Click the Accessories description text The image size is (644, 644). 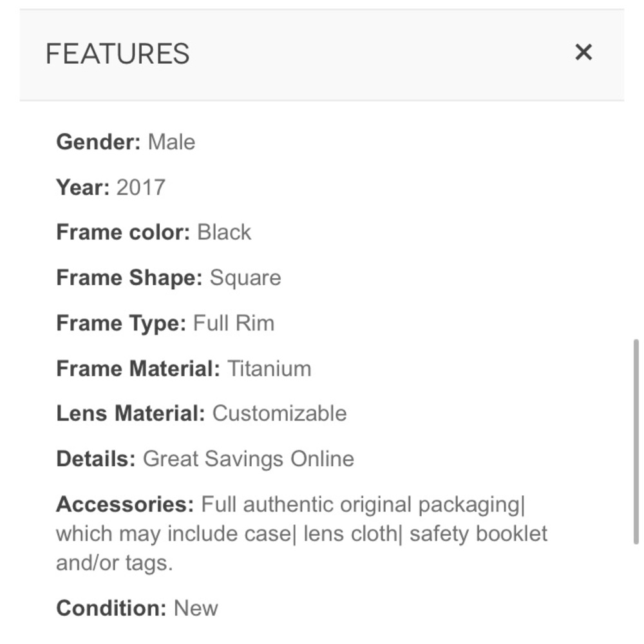click(x=302, y=533)
